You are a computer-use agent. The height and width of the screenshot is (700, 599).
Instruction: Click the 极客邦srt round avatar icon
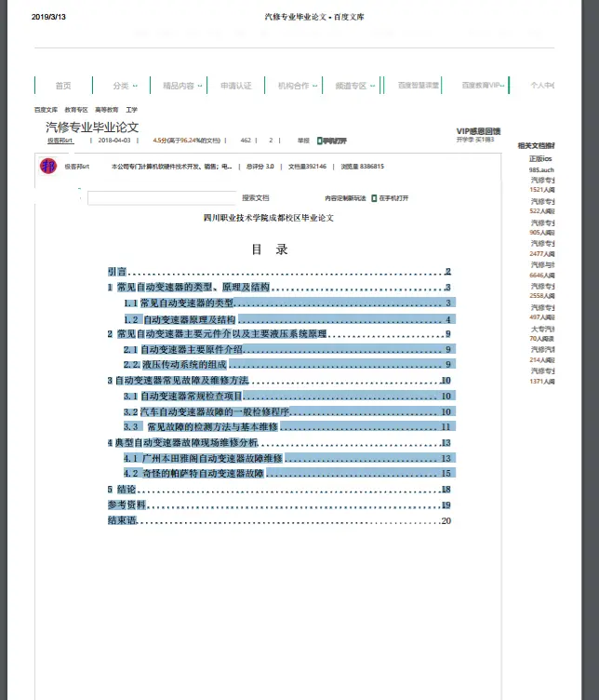(48, 166)
